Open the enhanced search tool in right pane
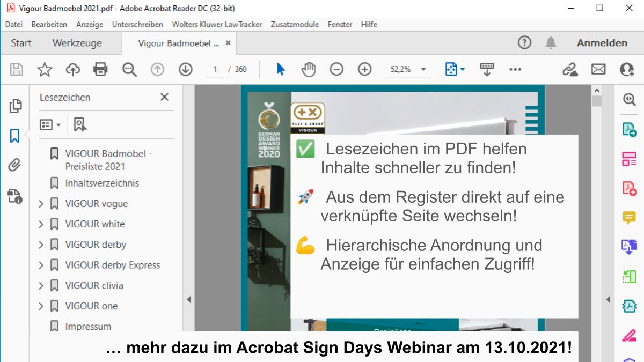This screenshot has width=644, height=362. click(629, 99)
